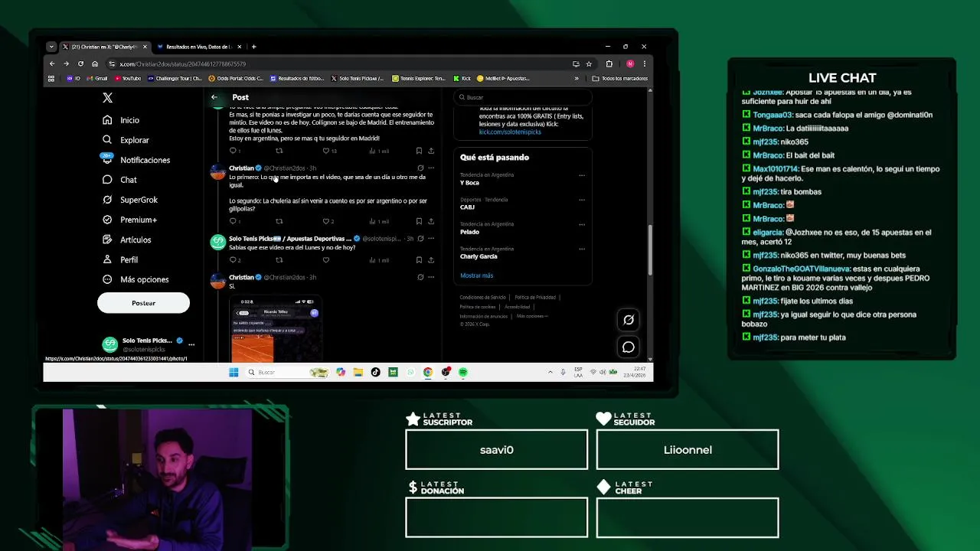Ask Grok about Christian's 'Lo primero' tweet

pos(420,168)
